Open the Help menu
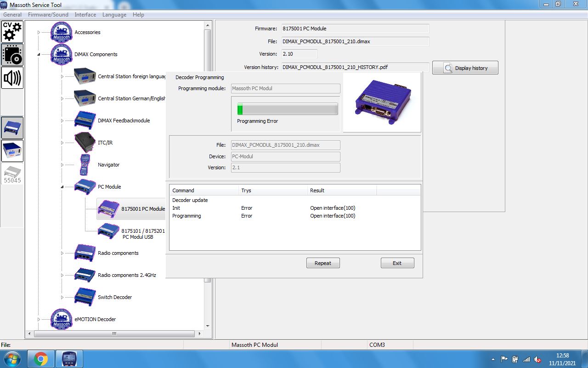588x368 pixels. (138, 15)
